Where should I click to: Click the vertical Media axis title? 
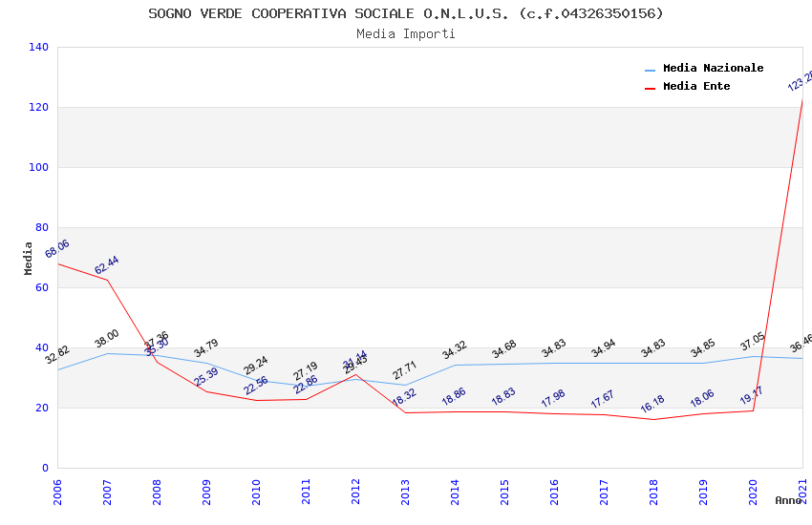pos(29,258)
